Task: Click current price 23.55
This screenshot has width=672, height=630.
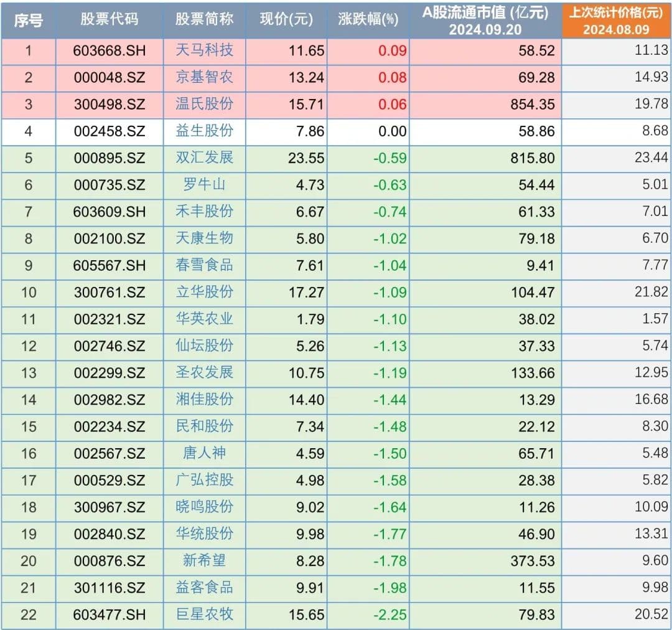Action: pos(306,158)
